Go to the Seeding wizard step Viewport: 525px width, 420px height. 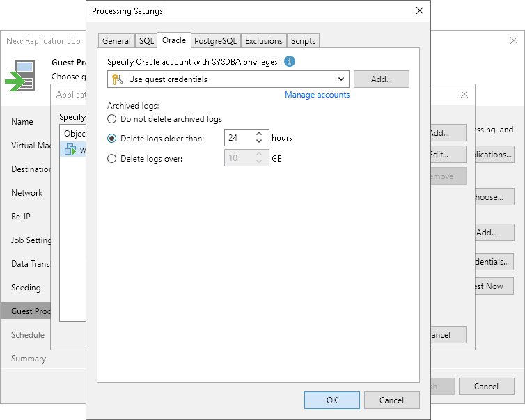[26, 288]
